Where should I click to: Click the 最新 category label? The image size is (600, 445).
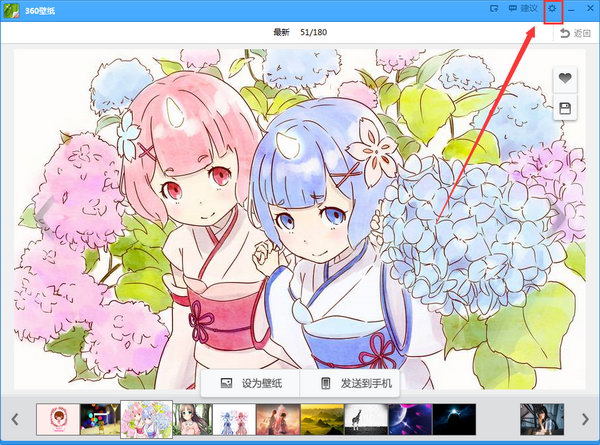(281, 32)
